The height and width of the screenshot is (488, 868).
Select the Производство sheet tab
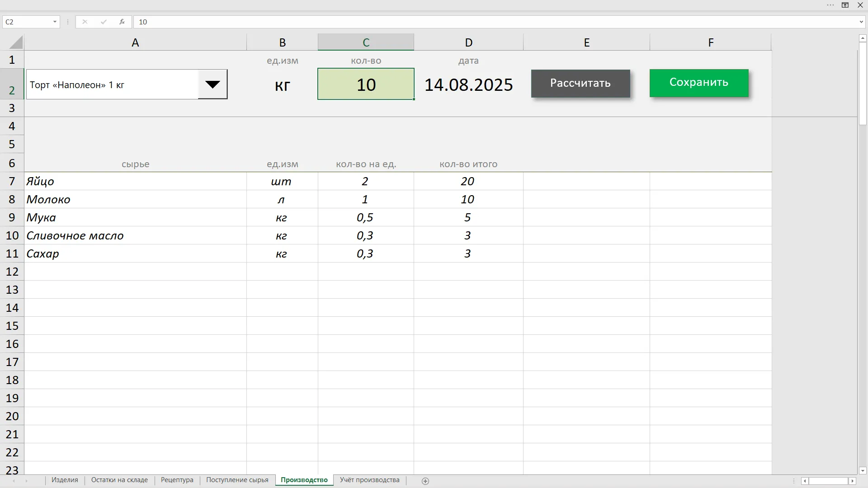pos(304,480)
